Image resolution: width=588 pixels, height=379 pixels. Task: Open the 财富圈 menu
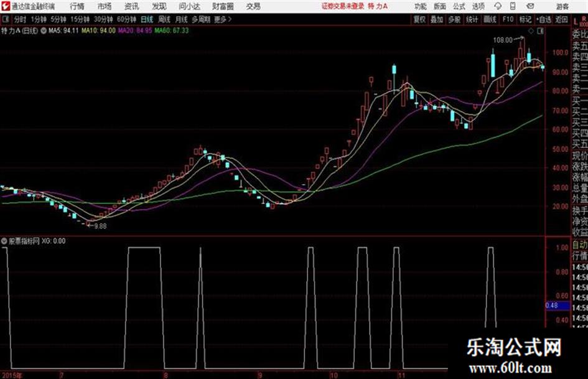coord(223,6)
